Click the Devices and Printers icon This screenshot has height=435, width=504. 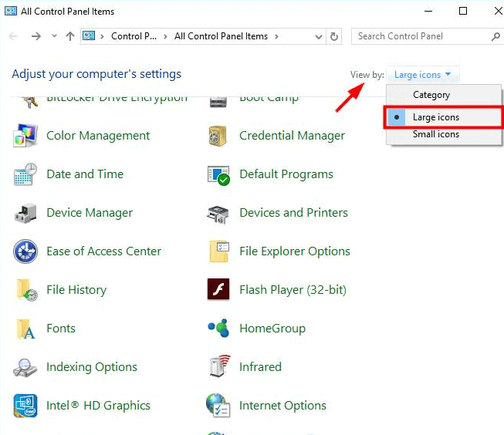click(x=218, y=214)
